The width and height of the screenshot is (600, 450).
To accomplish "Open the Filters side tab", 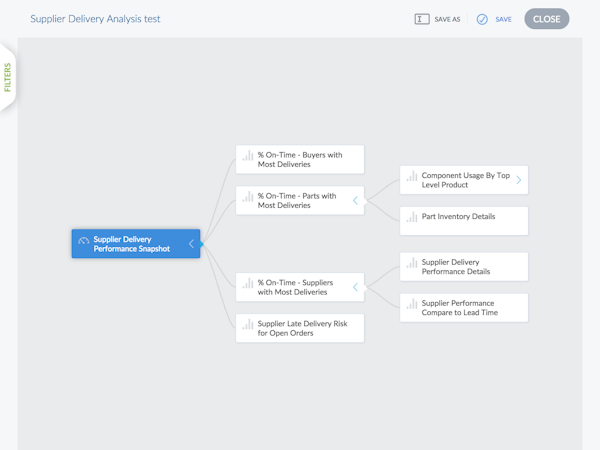I will [x=8, y=77].
